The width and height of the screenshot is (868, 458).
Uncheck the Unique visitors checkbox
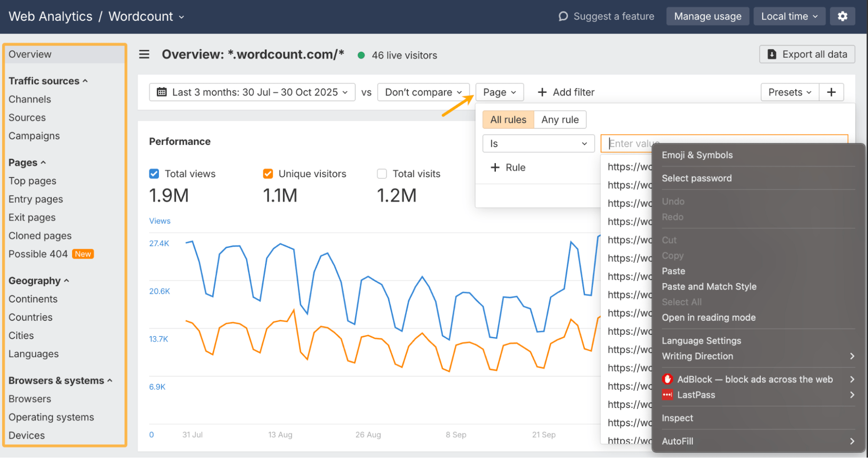pos(268,174)
